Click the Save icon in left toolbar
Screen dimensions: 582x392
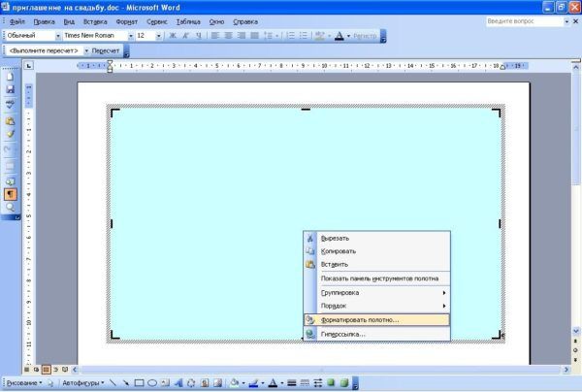[10, 89]
